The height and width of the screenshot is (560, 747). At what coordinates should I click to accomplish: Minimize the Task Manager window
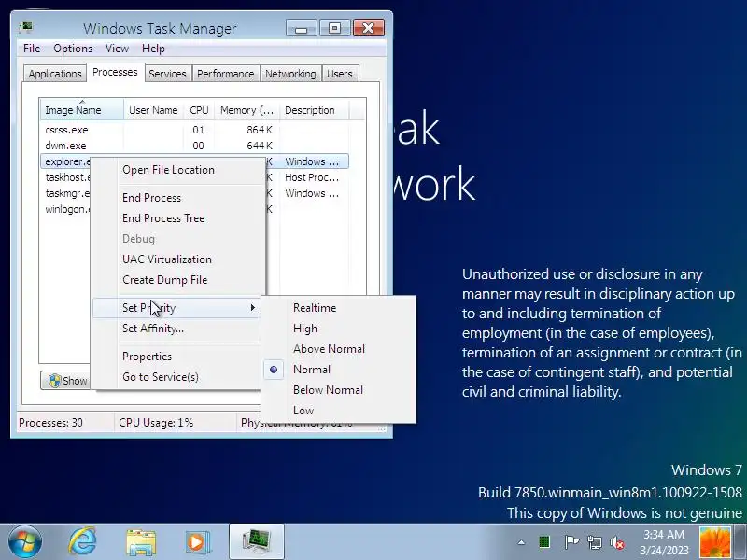301,28
